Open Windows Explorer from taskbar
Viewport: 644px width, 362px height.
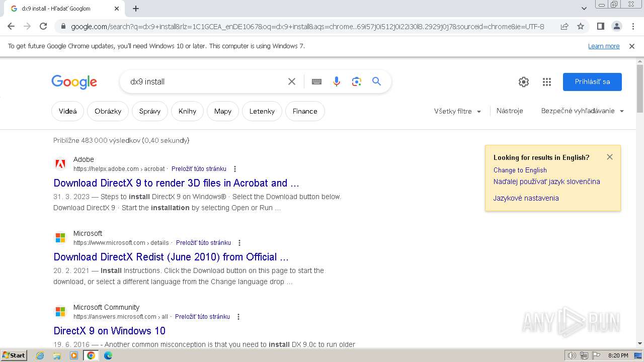pos(57,355)
